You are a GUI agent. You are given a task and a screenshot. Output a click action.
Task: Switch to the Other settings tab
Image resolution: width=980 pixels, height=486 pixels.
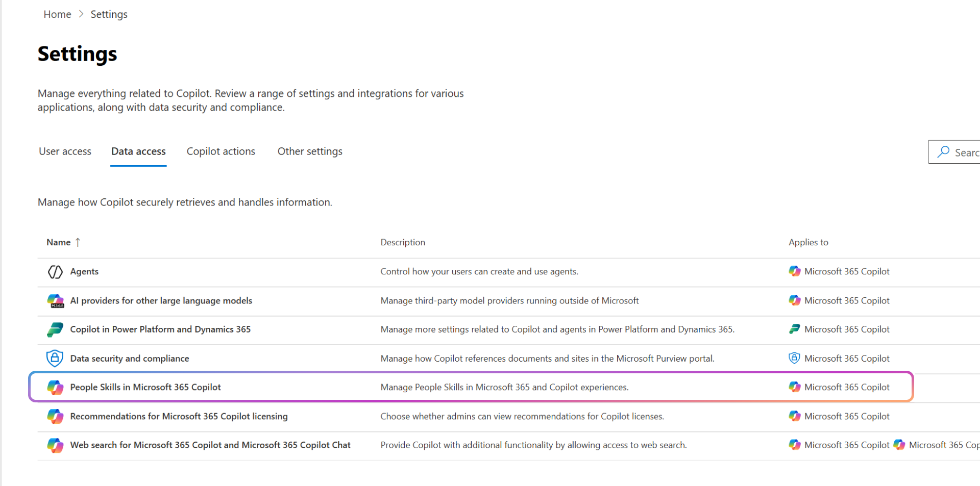tap(310, 151)
